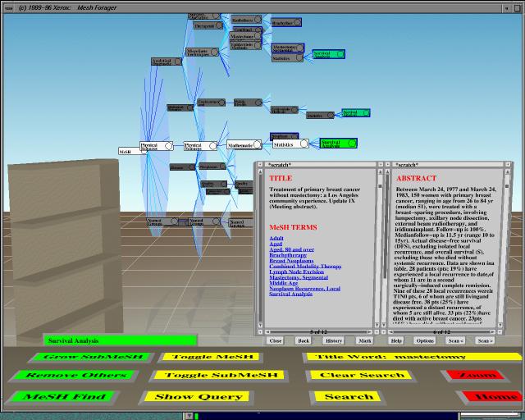Click the Back button in document viewer
Image resolution: width=525 pixels, height=420 pixels.
[304, 340]
